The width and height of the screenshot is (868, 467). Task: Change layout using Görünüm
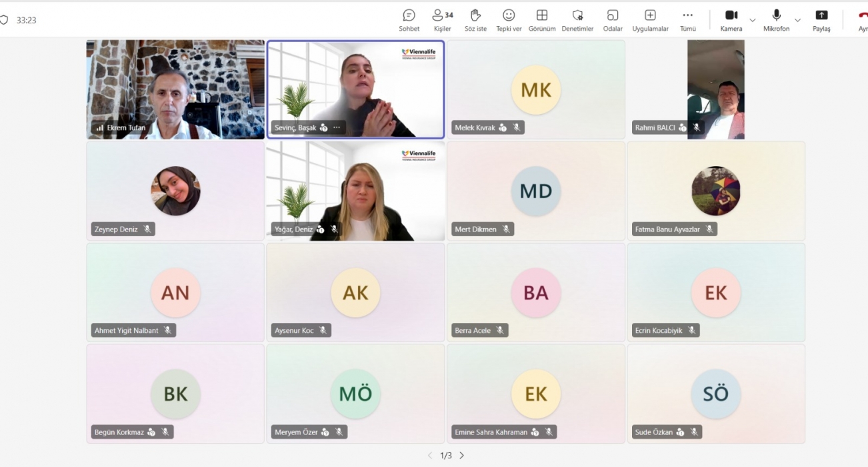(542, 19)
